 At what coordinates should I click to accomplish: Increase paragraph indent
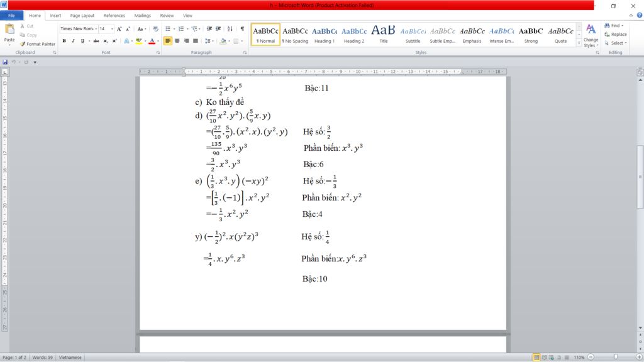[x=218, y=29]
